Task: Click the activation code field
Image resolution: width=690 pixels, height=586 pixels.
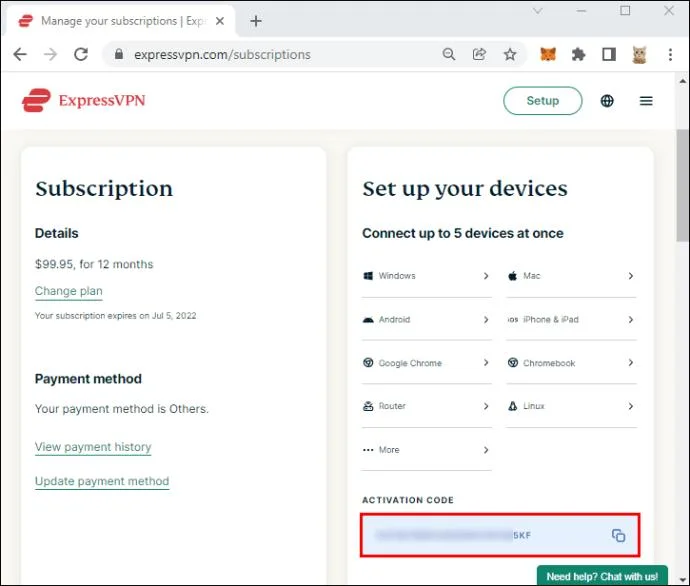Action: (x=500, y=535)
